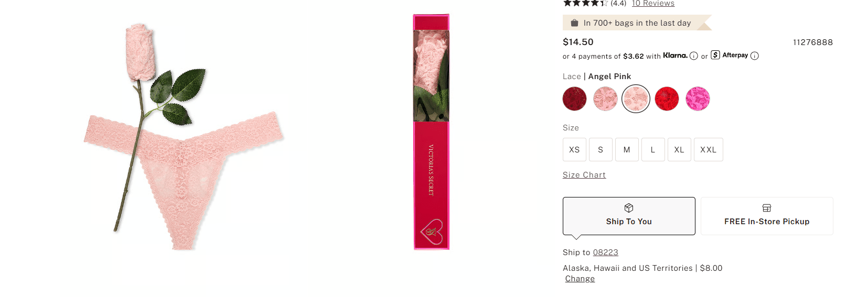Open the 10 Reviews link
Screen dimensions: 868x297
tap(653, 3)
